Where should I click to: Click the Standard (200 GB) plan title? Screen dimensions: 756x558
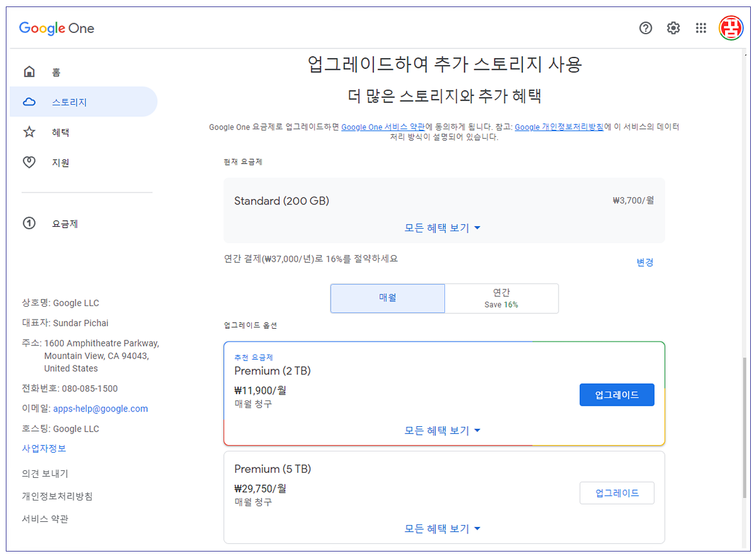click(x=281, y=201)
